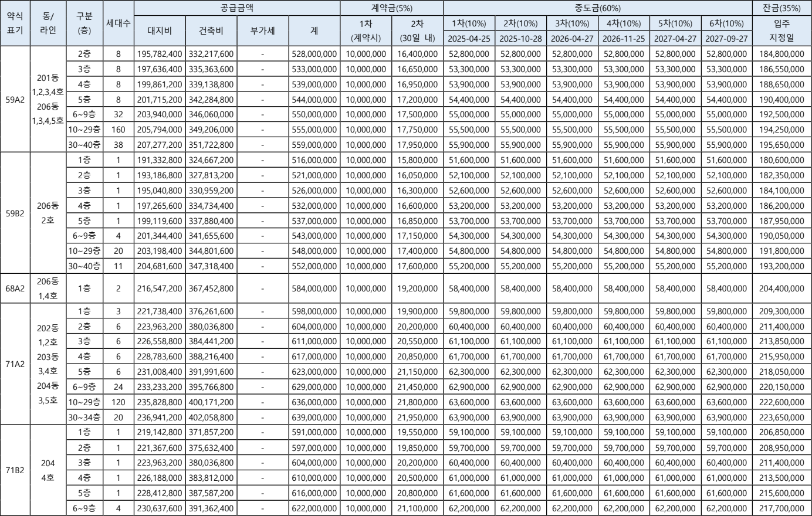
Task: Select the 15,800,000 second deposit cell
Action: click(418, 159)
